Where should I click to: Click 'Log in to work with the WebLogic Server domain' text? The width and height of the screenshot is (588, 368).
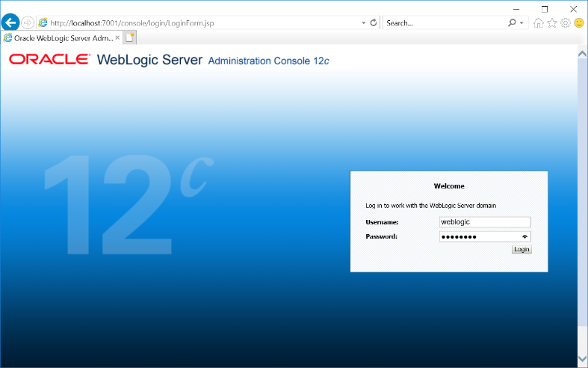(x=431, y=206)
